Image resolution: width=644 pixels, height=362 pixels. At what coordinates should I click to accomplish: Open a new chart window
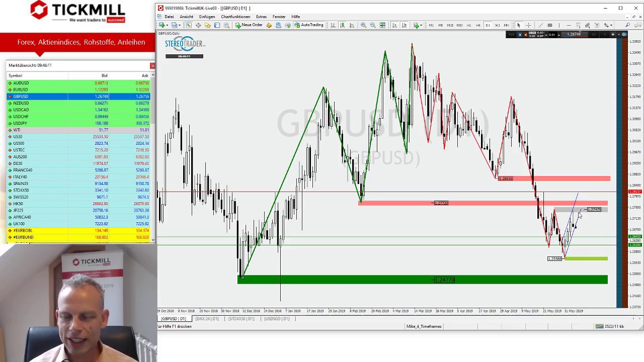tap(162, 25)
